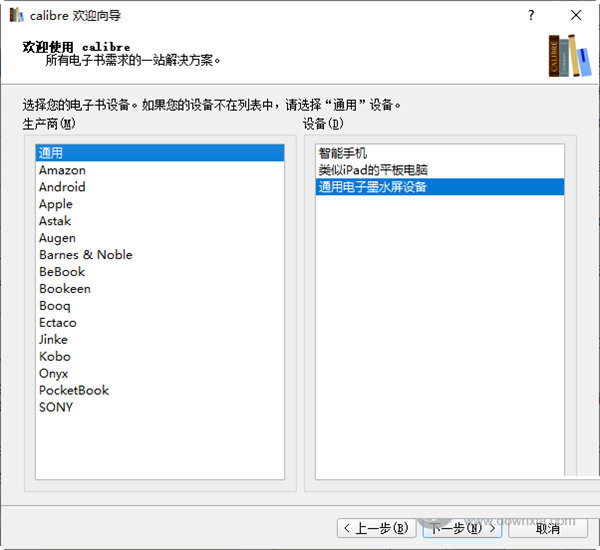Click the help question mark button
The image size is (600, 550).
[531, 15]
